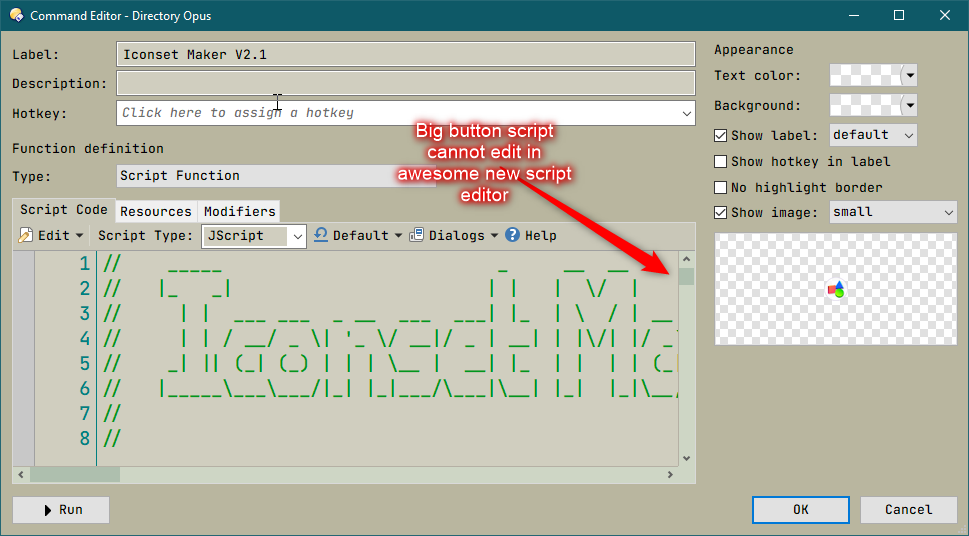Viewport: 969px width, 536px height.
Task: Click the Directory Opus title bar icon
Action: pos(16,15)
